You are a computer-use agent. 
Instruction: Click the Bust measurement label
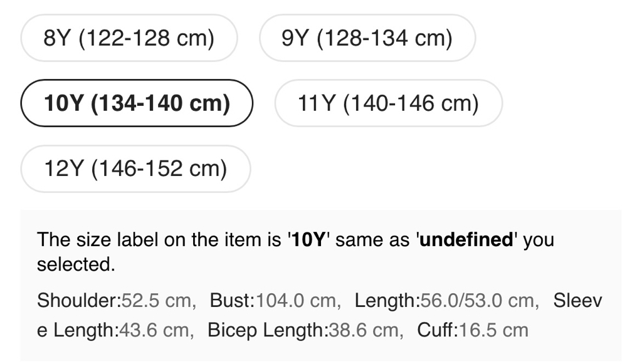(231, 301)
